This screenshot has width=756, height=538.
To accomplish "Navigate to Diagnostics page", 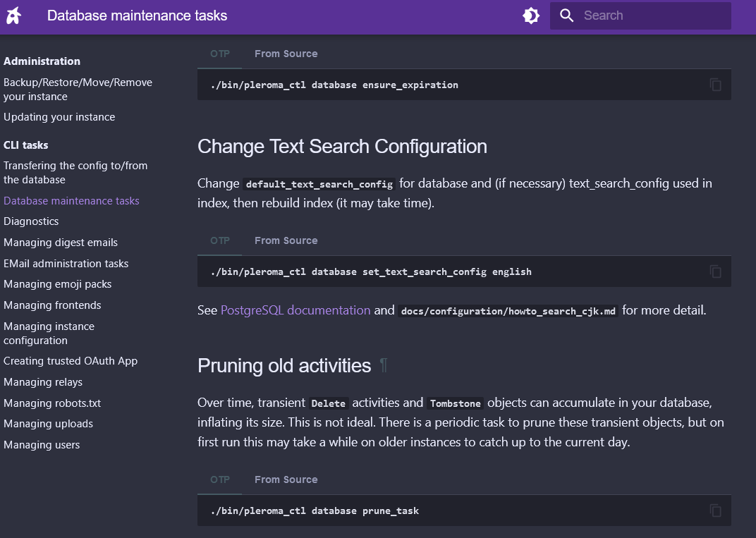I will 31,221.
